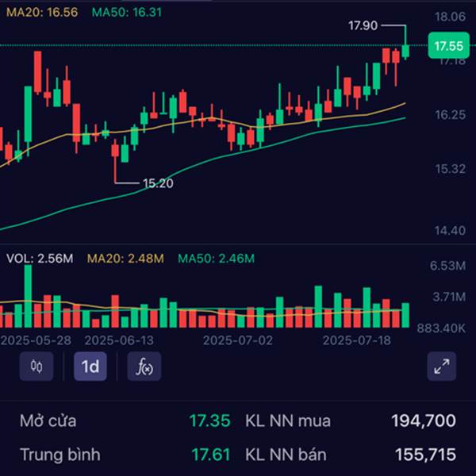Click the Mở cửa label
476x476 pixels.
[48, 420]
